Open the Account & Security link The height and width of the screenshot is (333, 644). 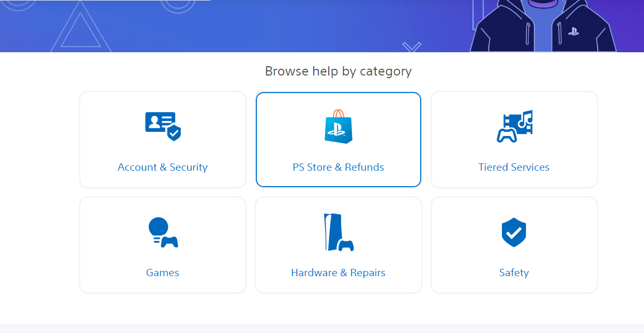163,167
